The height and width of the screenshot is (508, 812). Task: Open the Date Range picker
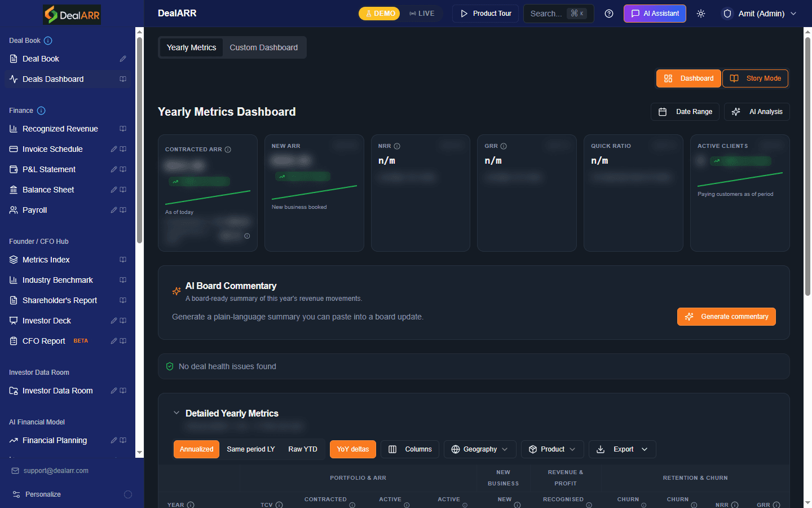pos(685,112)
